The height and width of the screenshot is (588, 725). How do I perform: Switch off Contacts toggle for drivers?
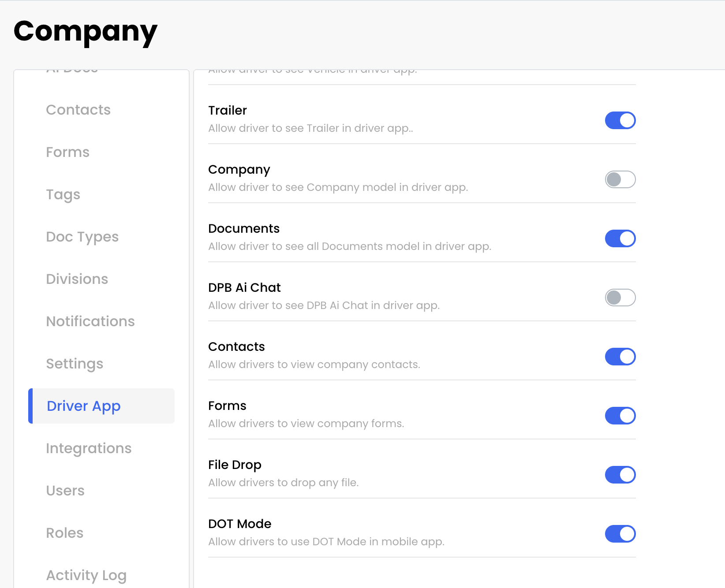tap(620, 357)
